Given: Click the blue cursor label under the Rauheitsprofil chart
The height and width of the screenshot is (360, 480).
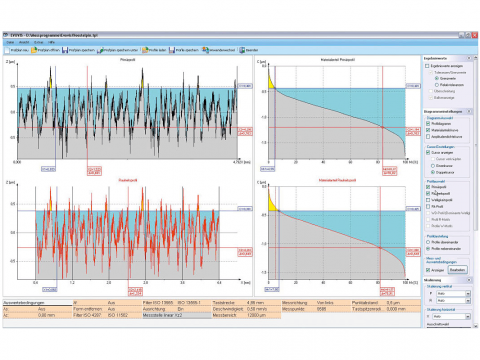Looking at the screenshot, I should [49, 290].
